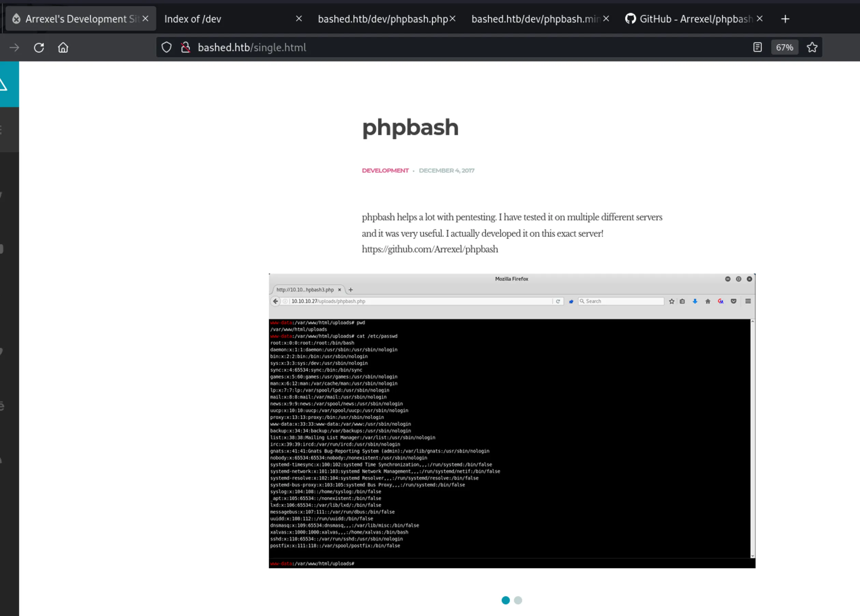Click the Search box inside embedded screenshot
Viewport: 860px width, 616px height.
pos(621,302)
